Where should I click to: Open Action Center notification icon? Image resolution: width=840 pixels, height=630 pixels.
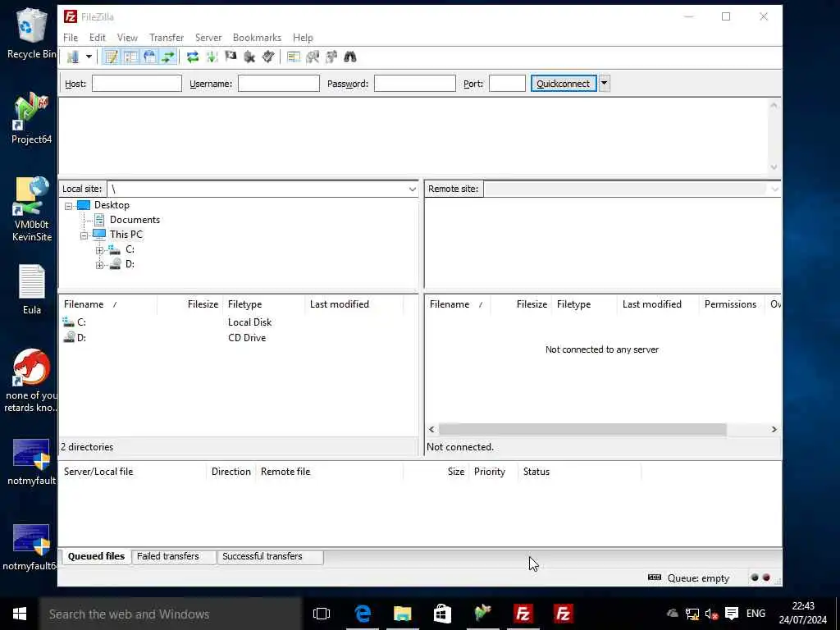[x=731, y=614]
